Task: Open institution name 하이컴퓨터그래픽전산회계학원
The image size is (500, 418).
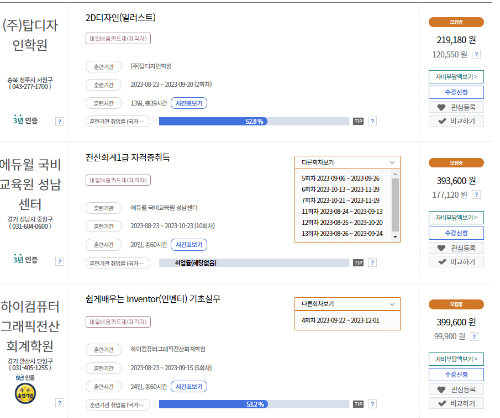Action: pos(30,326)
